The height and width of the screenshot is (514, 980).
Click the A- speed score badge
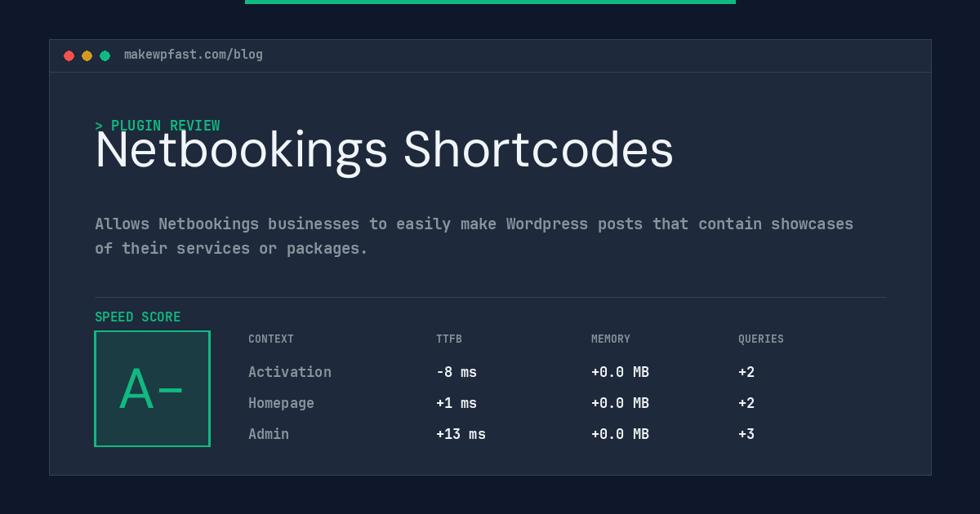click(152, 388)
